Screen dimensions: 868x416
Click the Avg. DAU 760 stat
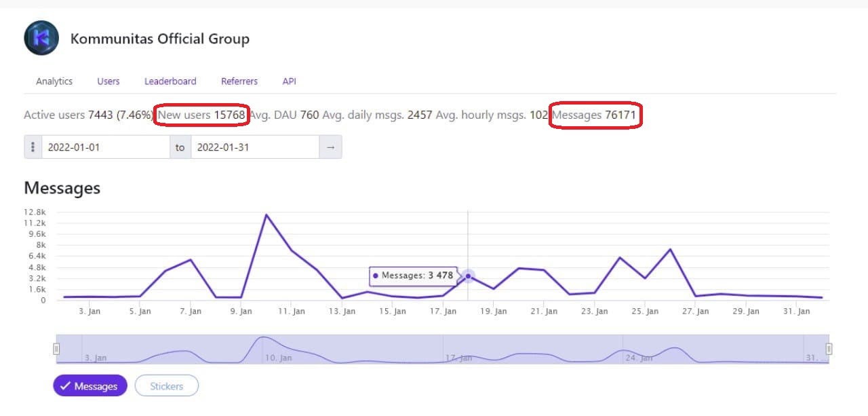[x=284, y=115]
